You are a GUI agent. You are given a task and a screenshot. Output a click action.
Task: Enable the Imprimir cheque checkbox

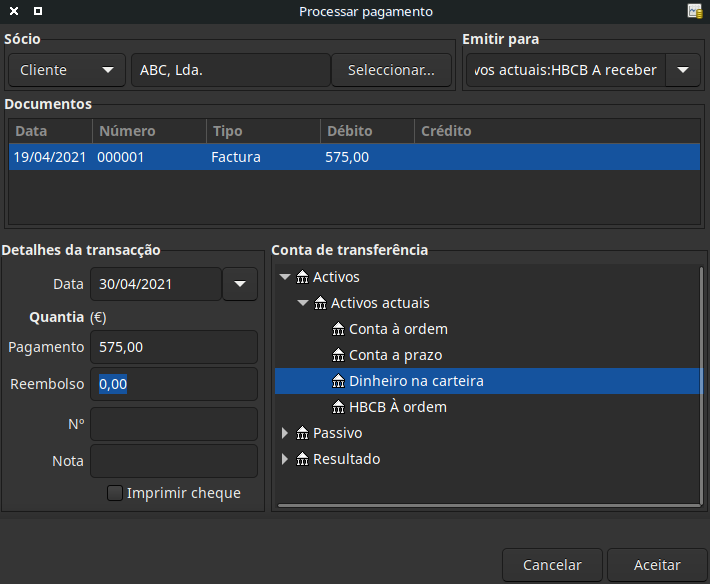115,493
